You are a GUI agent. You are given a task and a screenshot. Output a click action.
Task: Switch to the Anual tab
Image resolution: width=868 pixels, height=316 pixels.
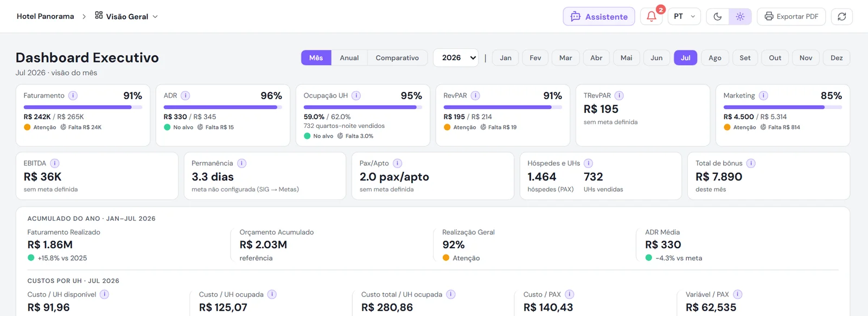[349, 57]
